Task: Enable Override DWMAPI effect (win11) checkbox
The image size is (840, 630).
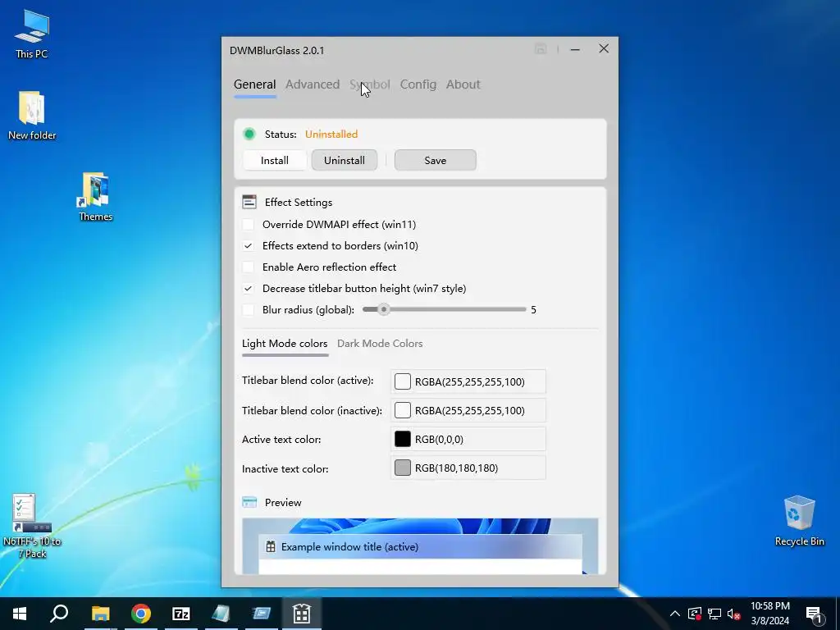Action: 248,225
